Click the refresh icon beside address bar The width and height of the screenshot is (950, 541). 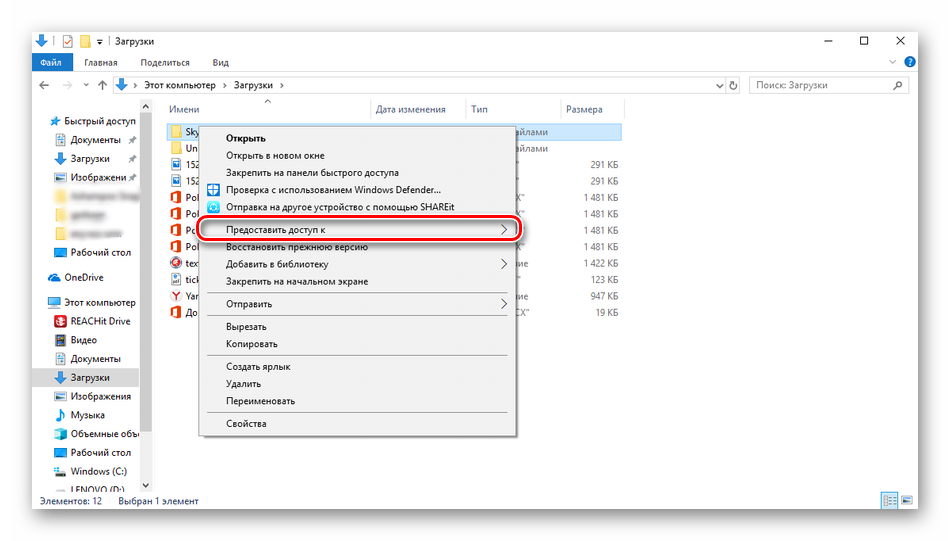[x=735, y=86]
